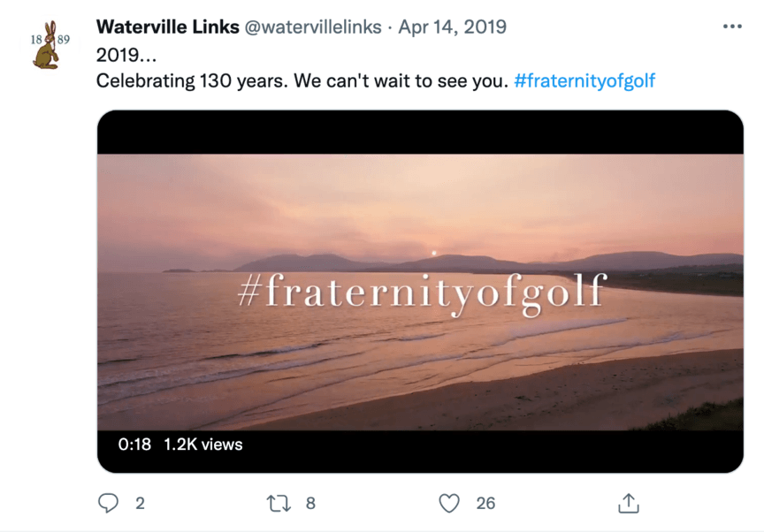Open Waterville Links rabbit logo avatar
This screenshot has width=764, height=532.
[49, 44]
